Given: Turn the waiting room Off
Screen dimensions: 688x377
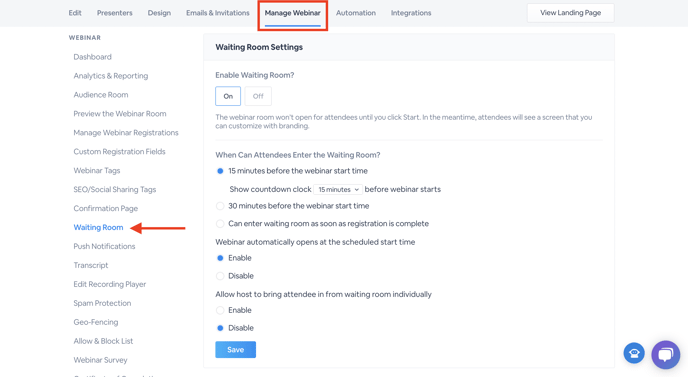Looking at the screenshot, I should 258,96.
